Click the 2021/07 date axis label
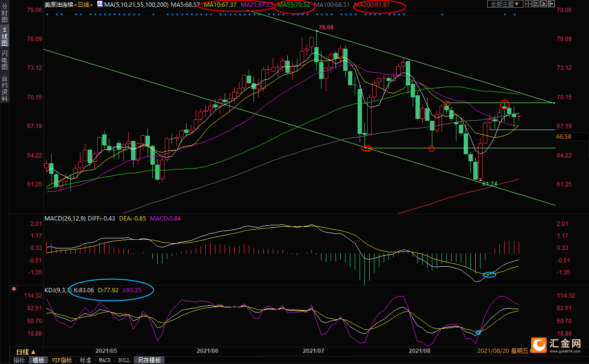 click(314, 351)
